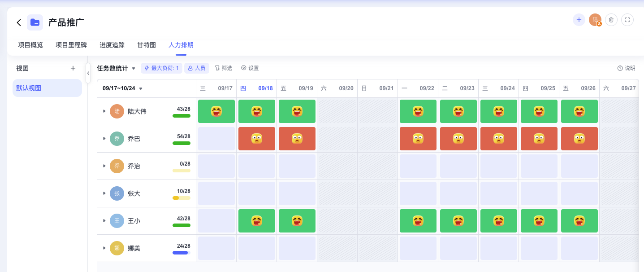The height and width of the screenshot is (272, 644).
Task: Click the trash delete icon
Action: pos(611,20)
